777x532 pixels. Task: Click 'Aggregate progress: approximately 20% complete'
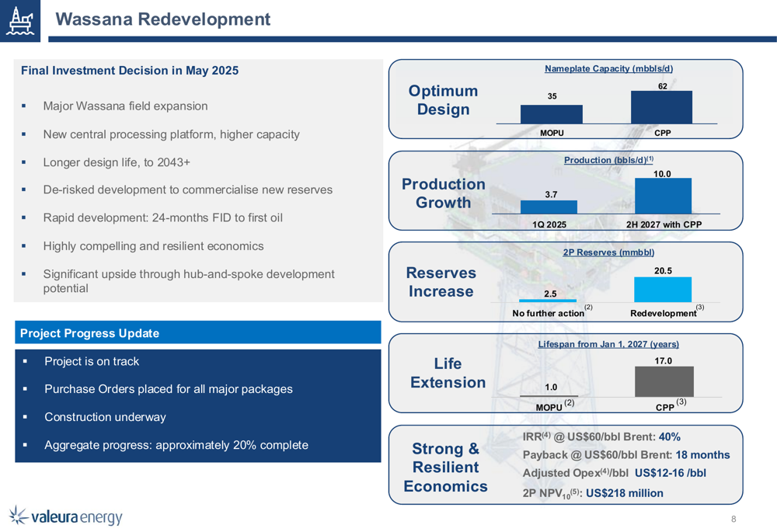pos(176,445)
